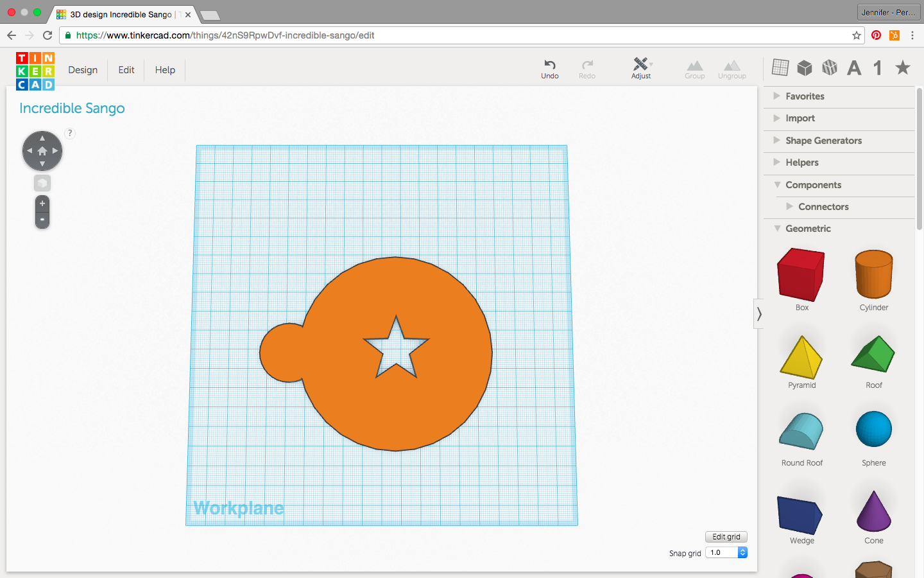Close the Incredible Sango browser tab
Image resolution: width=924 pixels, height=578 pixels.
pyautogui.click(x=188, y=15)
